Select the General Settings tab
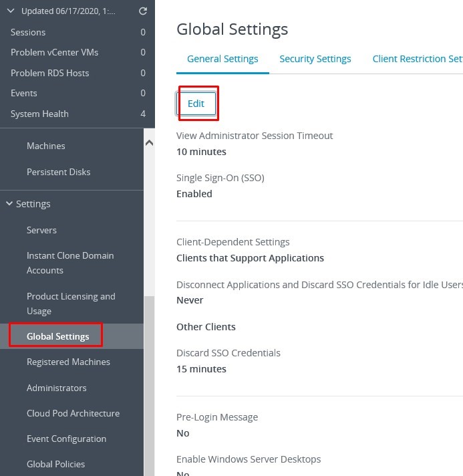The image size is (463, 476). [222, 59]
